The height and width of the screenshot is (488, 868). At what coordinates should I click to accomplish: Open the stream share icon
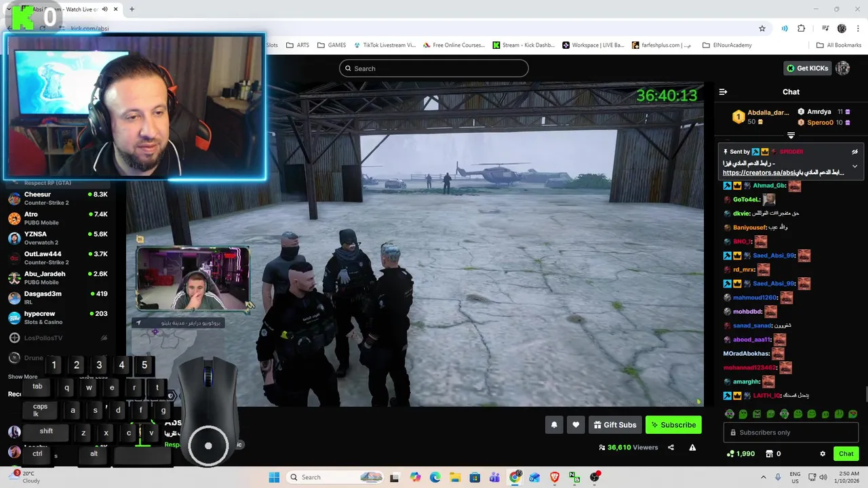[671, 447]
